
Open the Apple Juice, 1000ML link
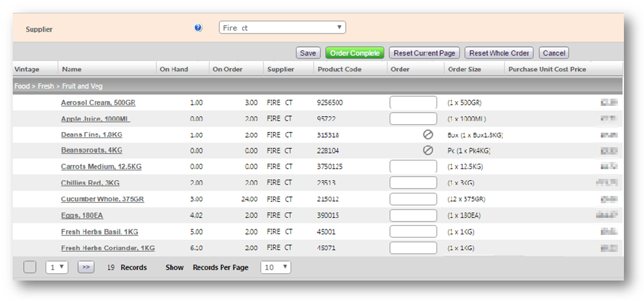95,119
